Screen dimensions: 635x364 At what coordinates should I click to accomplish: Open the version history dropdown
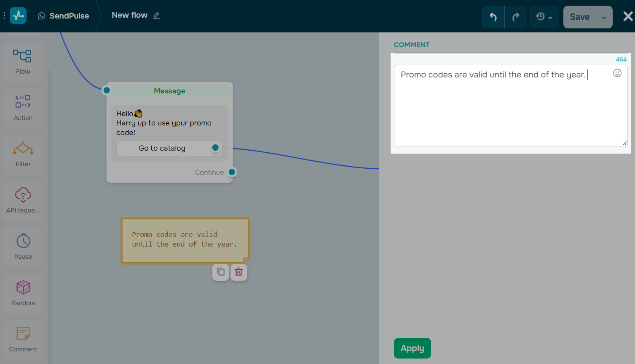pos(544,16)
